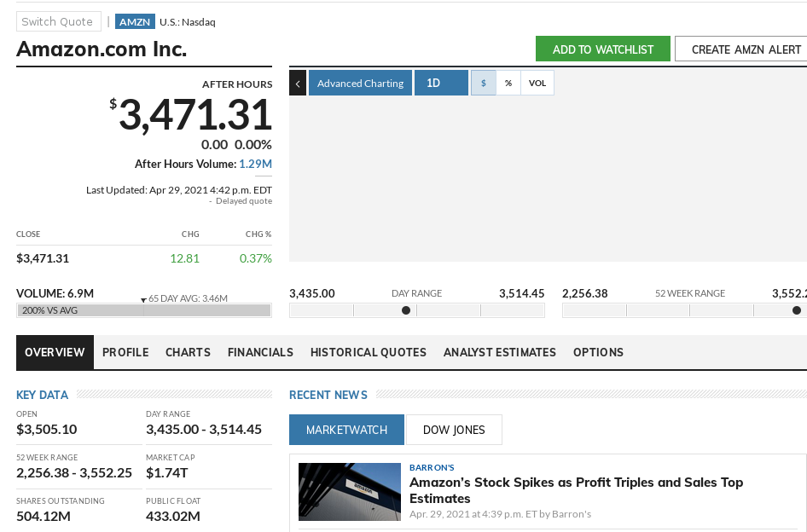Click the 52 week low 2,256.38
This screenshot has width=807, height=532.
[584, 293]
